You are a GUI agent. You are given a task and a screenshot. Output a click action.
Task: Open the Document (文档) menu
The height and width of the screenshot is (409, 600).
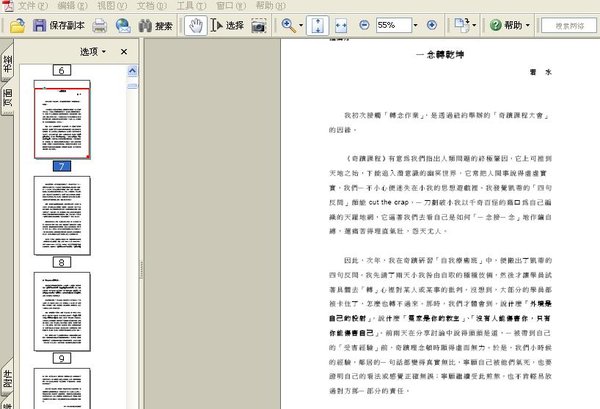(152, 6)
